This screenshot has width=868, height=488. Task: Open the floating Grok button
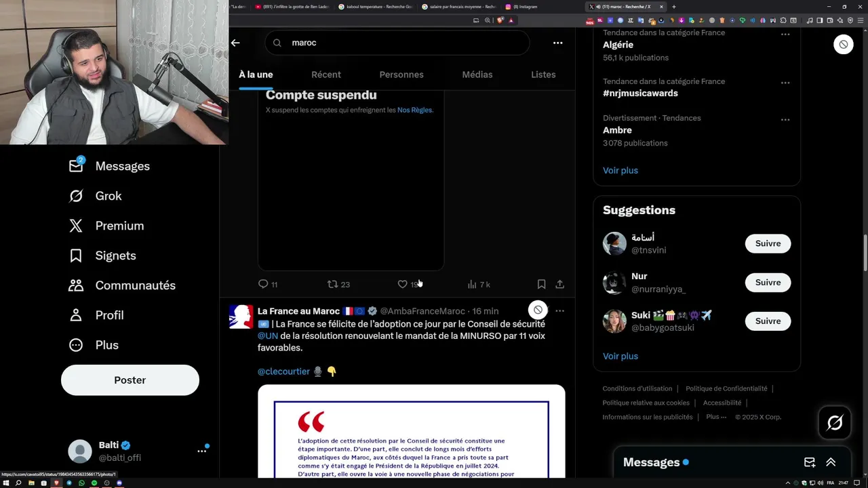[x=835, y=423]
